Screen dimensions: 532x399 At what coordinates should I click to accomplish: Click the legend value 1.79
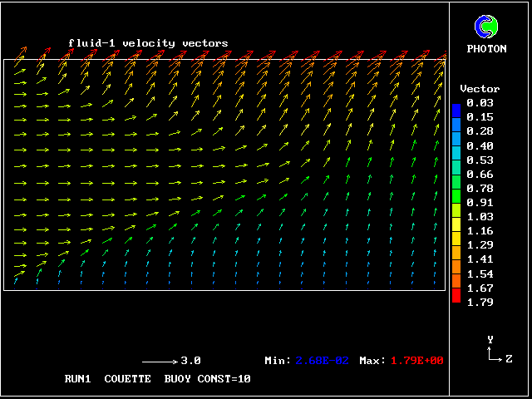click(480, 302)
